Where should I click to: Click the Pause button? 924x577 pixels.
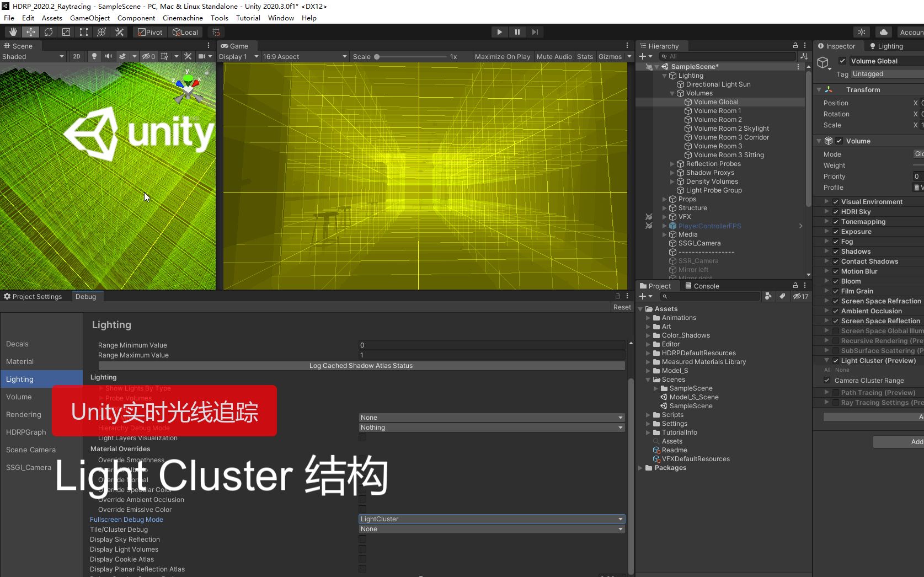click(517, 32)
